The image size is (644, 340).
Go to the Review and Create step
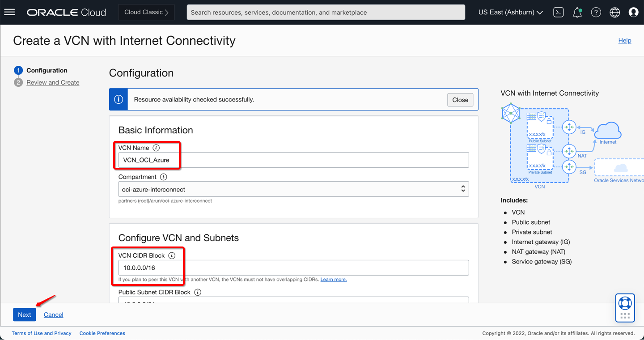pyautogui.click(x=53, y=83)
